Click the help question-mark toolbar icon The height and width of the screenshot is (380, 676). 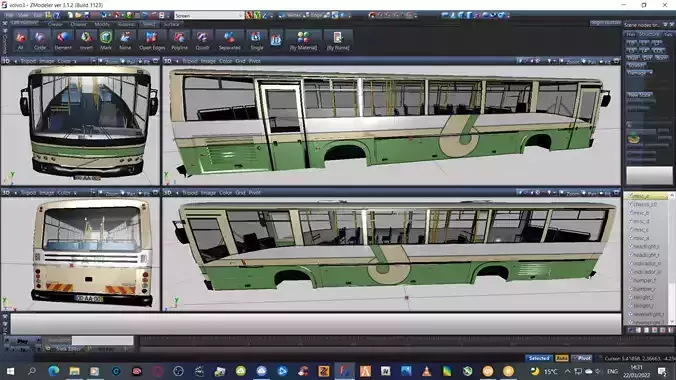point(56,16)
